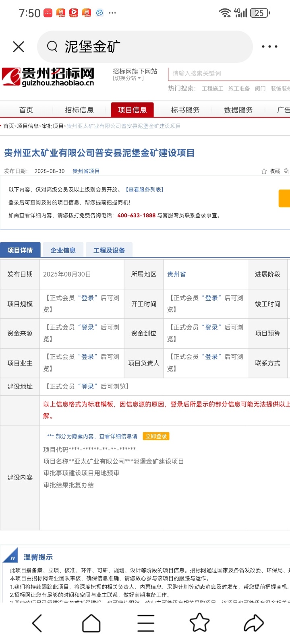The width and height of the screenshot is (290, 644).
Task: Open the bottom hamburger menu icon
Action: (x=146, y=623)
